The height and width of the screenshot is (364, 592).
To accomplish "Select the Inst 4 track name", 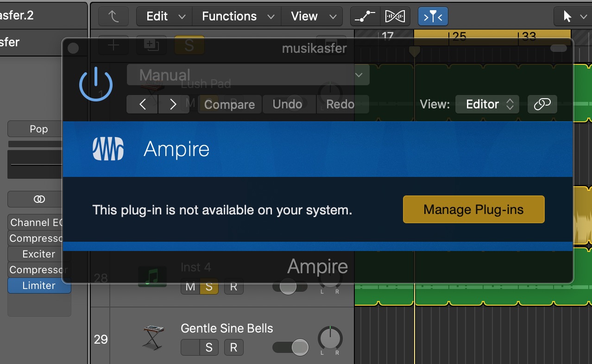I will [x=196, y=267].
